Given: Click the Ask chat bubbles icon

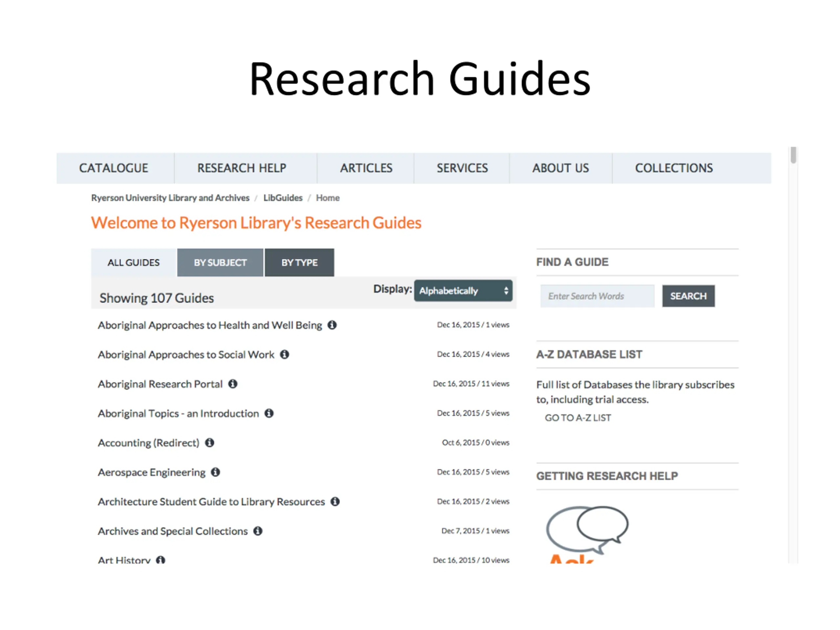Looking at the screenshot, I should [x=587, y=530].
